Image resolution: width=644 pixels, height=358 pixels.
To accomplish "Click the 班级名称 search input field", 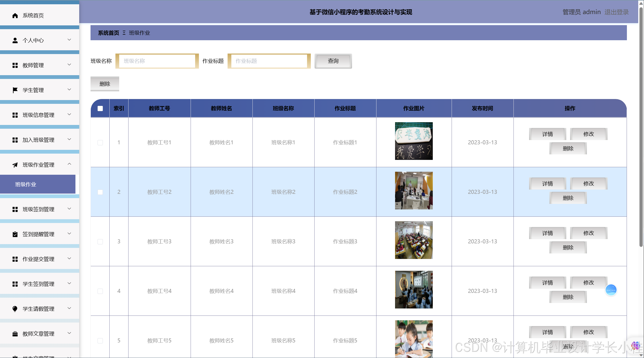I will 157,61.
